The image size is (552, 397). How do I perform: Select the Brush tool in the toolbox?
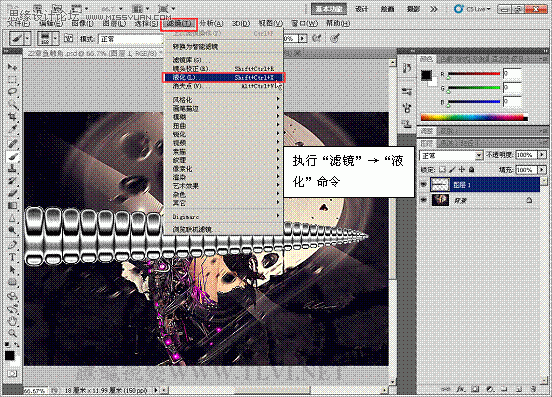pyautogui.click(x=12, y=157)
